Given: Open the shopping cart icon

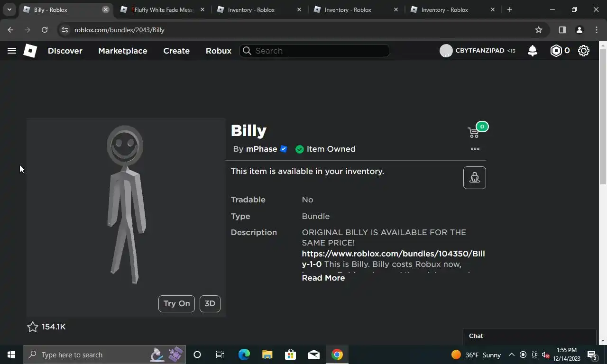Looking at the screenshot, I should 473,133.
